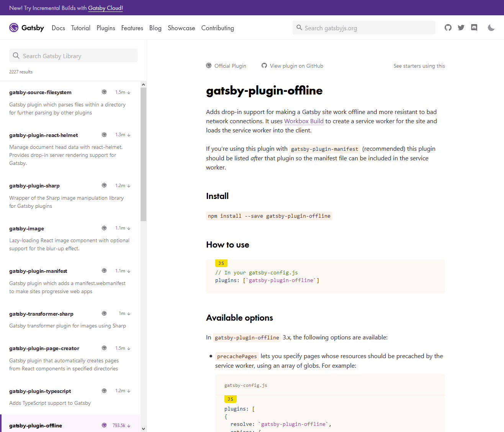Viewport: 504px width, 432px height.
Task: Focus the Search gatsbyjs.org field
Action: tap(364, 28)
